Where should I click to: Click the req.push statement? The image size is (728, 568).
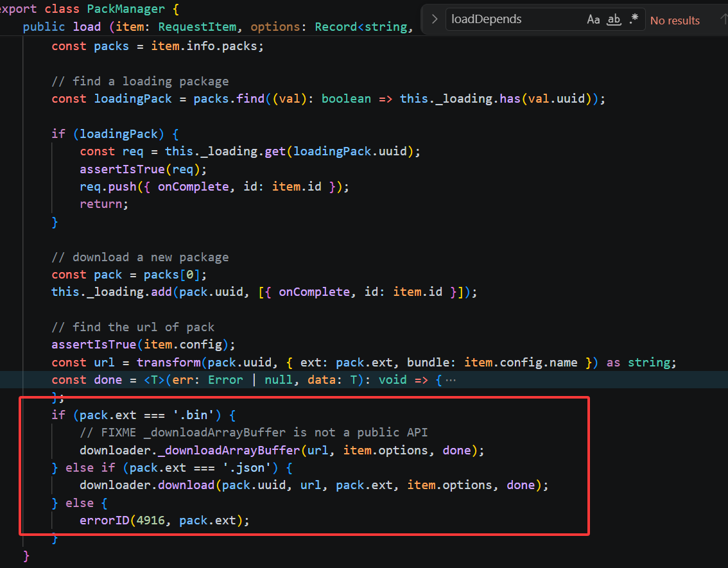tap(214, 187)
